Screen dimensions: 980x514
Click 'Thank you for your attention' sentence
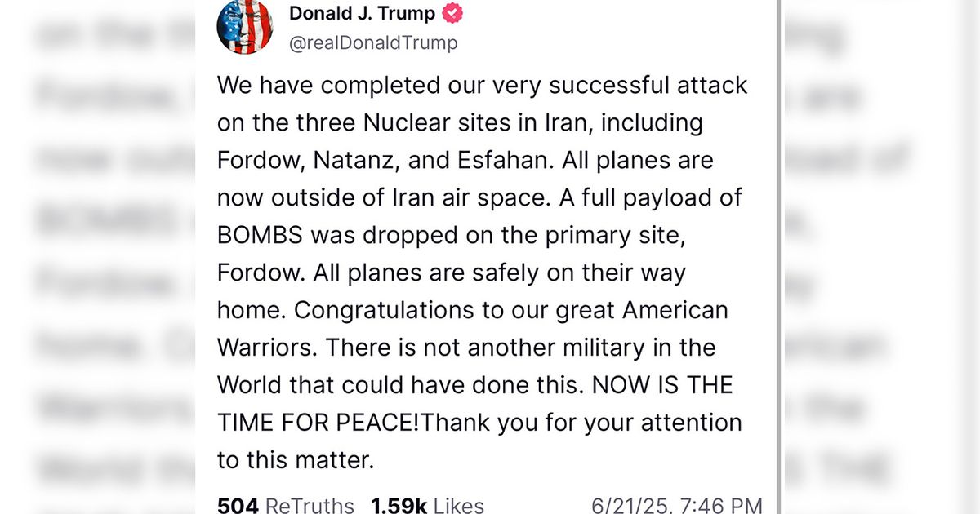[x=582, y=423]
